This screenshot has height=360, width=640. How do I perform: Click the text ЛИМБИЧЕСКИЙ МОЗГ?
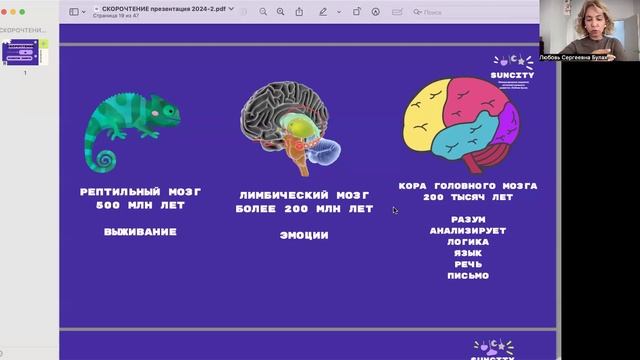pyautogui.click(x=304, y=196)
